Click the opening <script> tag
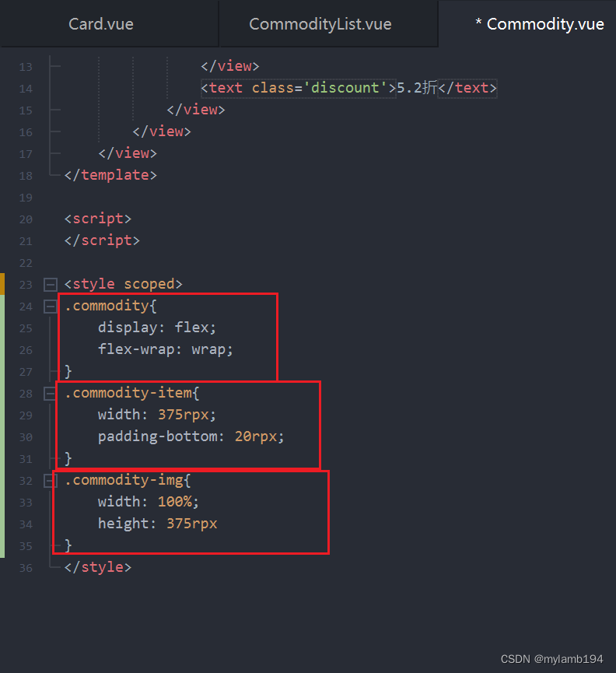Image resolution: width=616 pixels, height=673 pixels. [98, 219]
